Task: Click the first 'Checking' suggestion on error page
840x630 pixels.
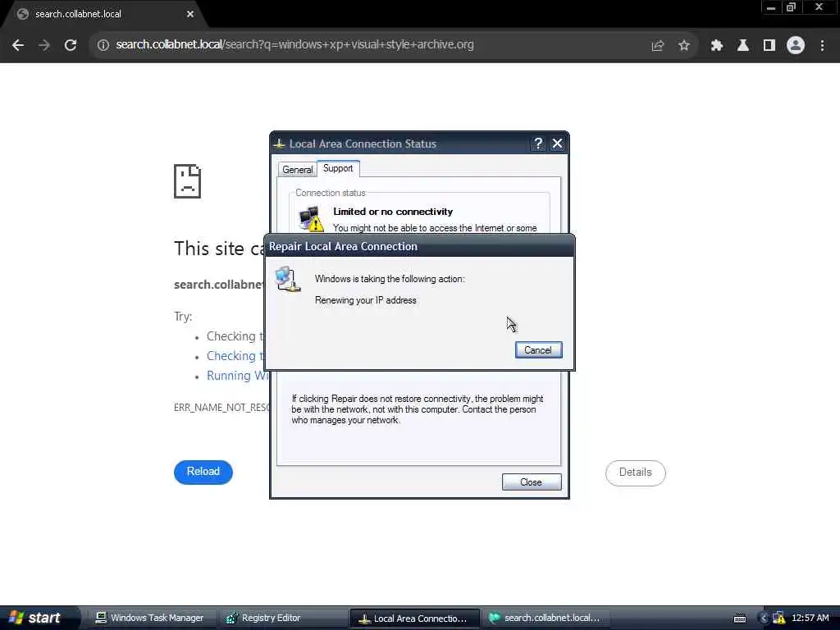Action: (235, 336)
